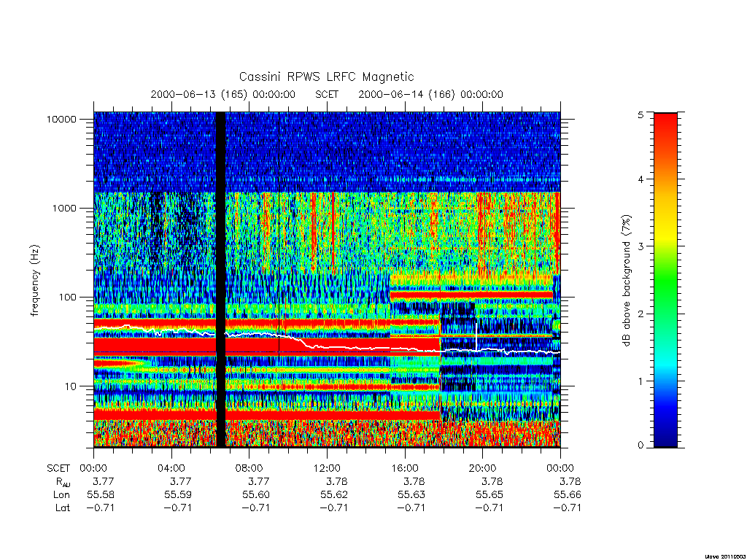Click the frequency (Hz) axis title
This screenshot has height=560, width=747.
(x=35, y=281)
